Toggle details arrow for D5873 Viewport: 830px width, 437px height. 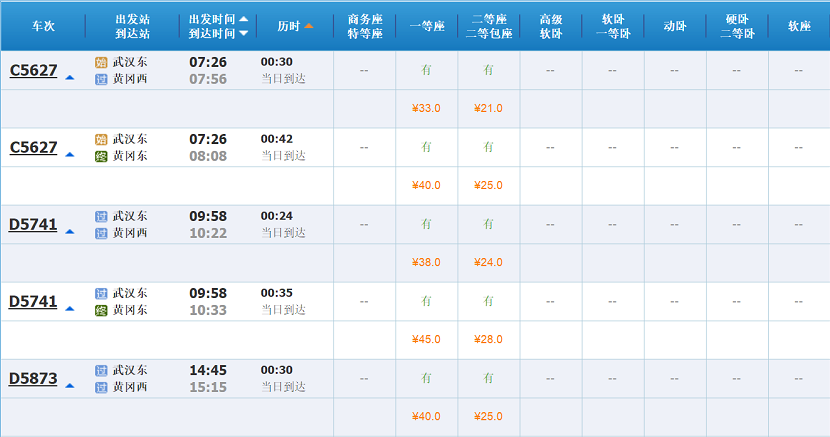click(x=69, y=386)
